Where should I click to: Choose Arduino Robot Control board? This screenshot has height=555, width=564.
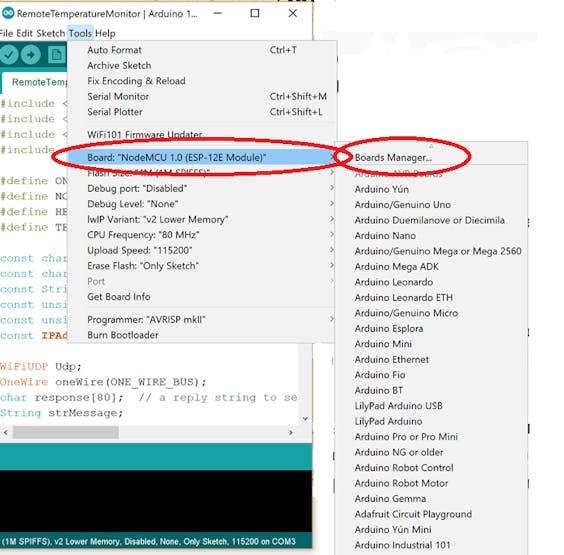431,468
